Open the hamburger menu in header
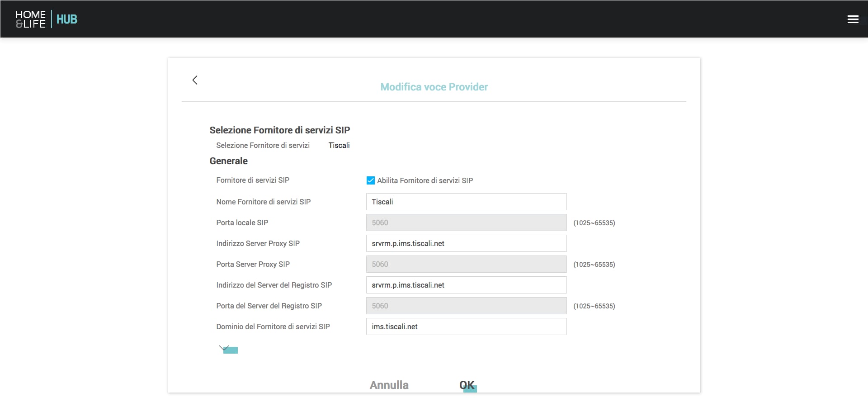The height and width of the screenshot is (407, 868). 853,19
